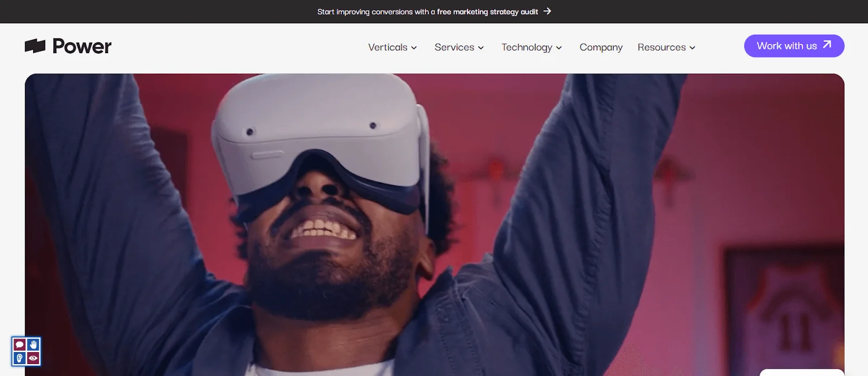
Task: Follow the free marketing strategy audit link
Action: coord(487,11)
